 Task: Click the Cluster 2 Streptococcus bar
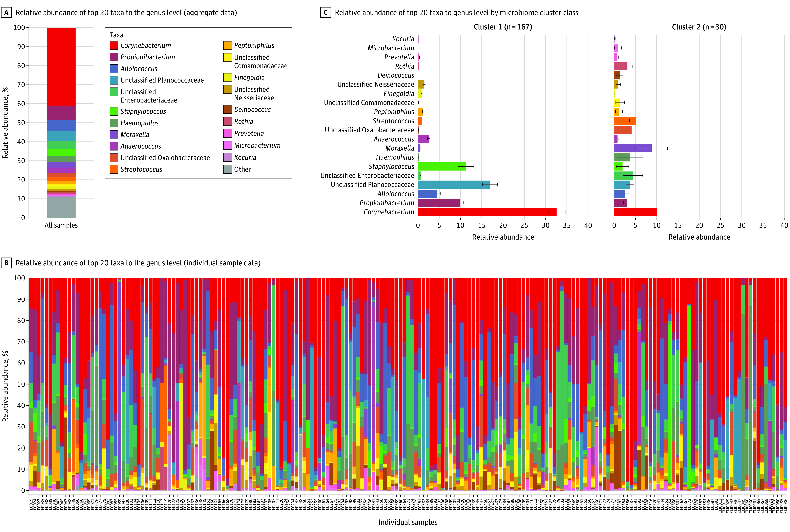[x=625, y=121]
